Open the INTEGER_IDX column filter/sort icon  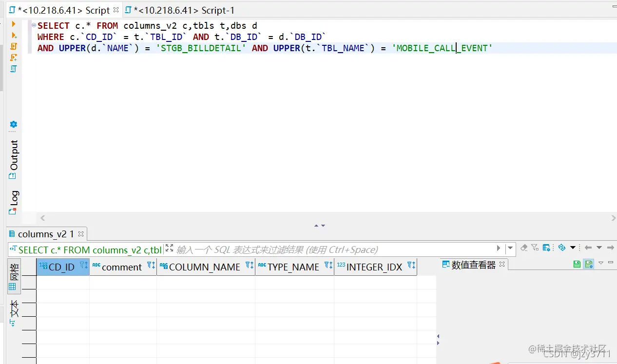click(x=411, y=265)
